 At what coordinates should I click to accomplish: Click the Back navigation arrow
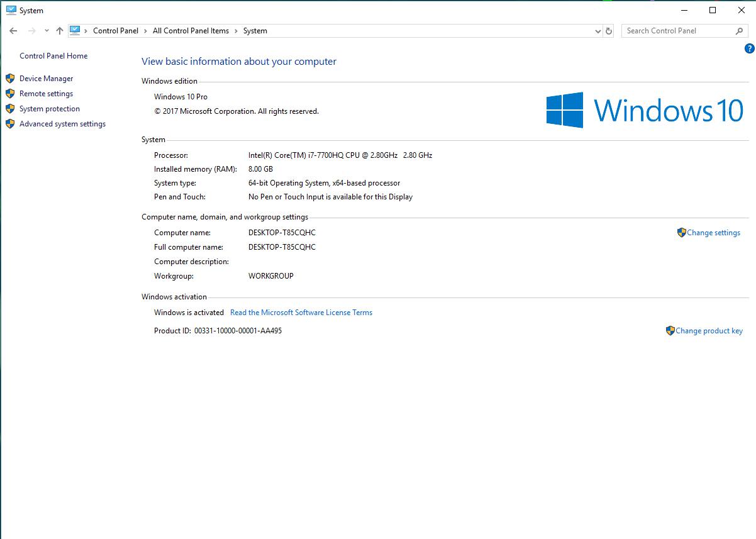pos(13,31)
